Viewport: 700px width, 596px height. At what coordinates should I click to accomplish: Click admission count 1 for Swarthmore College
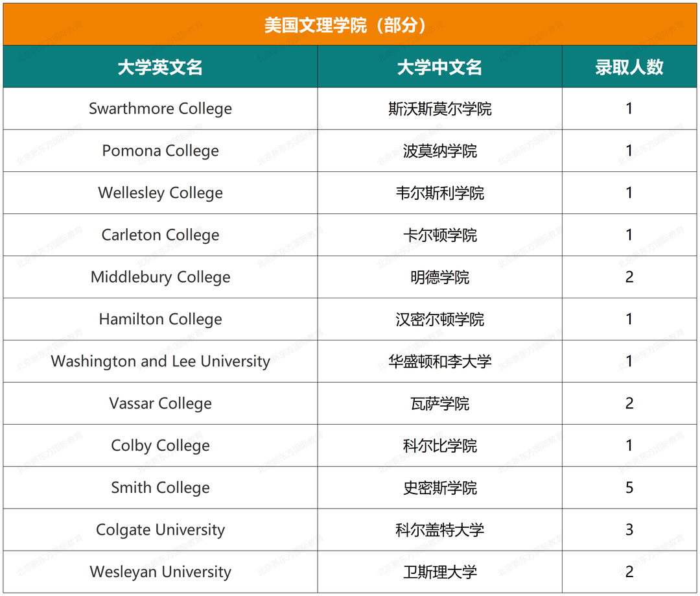(x=629, y=108)
